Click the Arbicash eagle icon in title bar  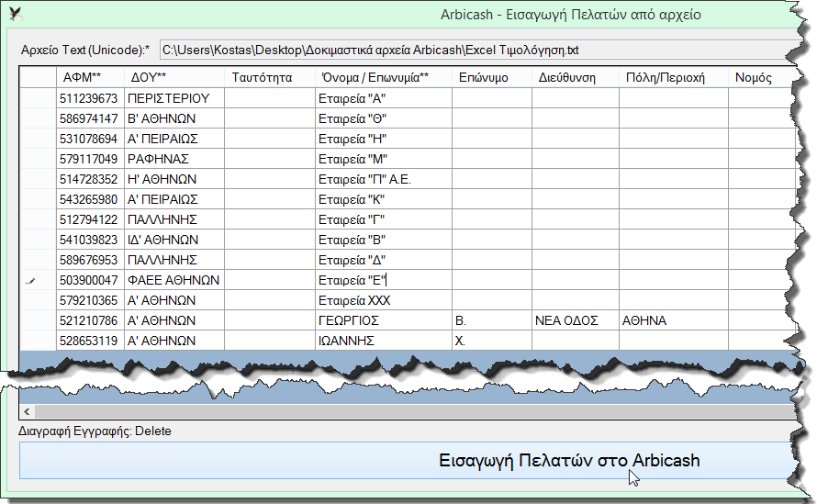16,14
